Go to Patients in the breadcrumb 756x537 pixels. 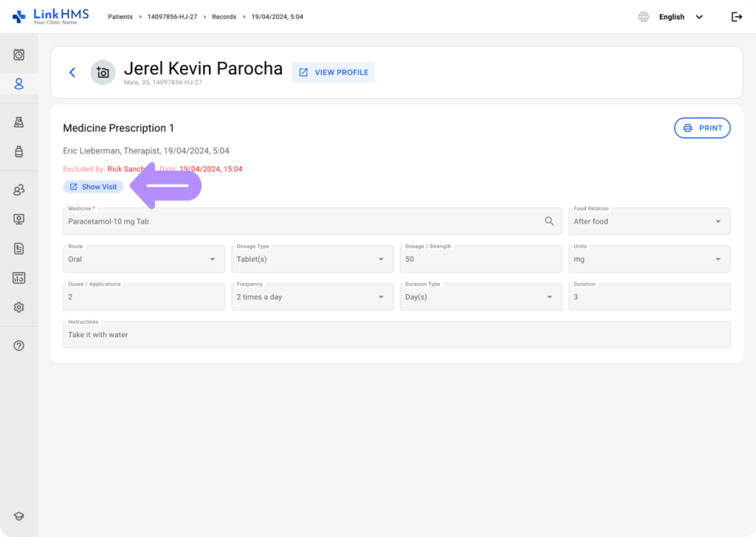[120, 17]
